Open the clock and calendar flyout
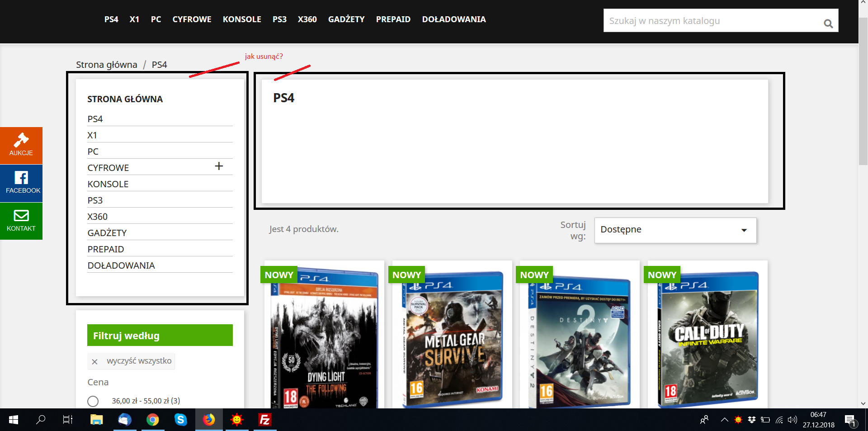The image size is (868, 431). pos(818,420)
